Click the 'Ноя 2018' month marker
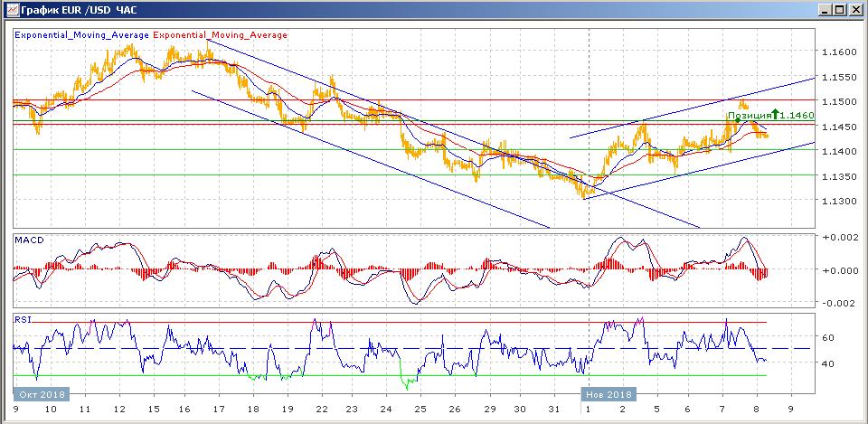868x424 pixels. click(608, 394)
